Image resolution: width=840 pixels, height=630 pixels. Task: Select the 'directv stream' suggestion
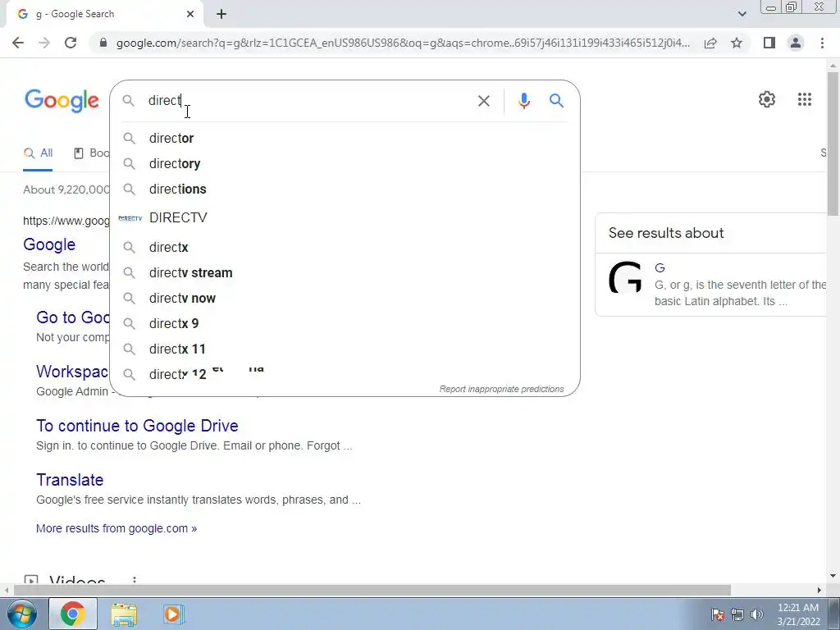coord(345,272)
